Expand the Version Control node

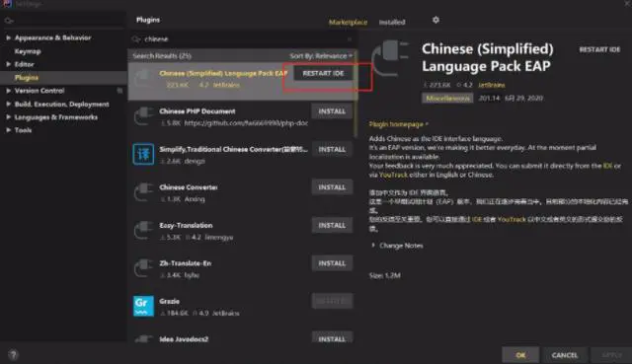click(x=8, y=91)
